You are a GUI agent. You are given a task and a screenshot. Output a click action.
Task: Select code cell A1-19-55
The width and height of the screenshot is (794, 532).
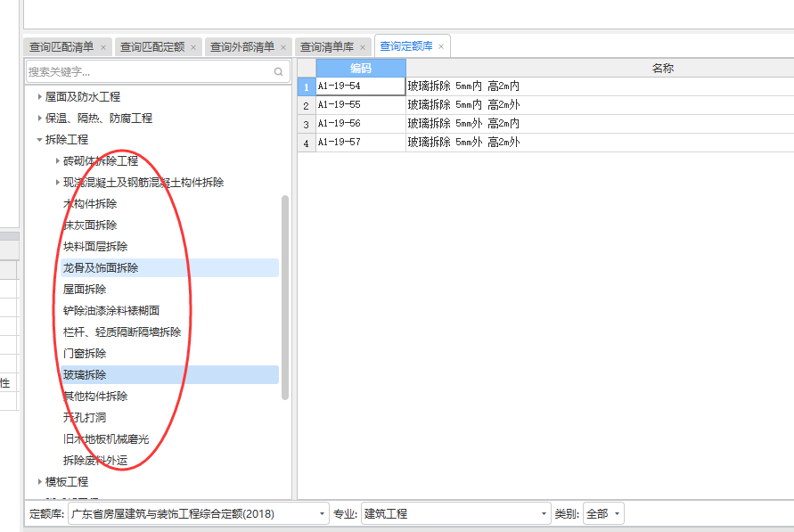(x=361, y=105)
